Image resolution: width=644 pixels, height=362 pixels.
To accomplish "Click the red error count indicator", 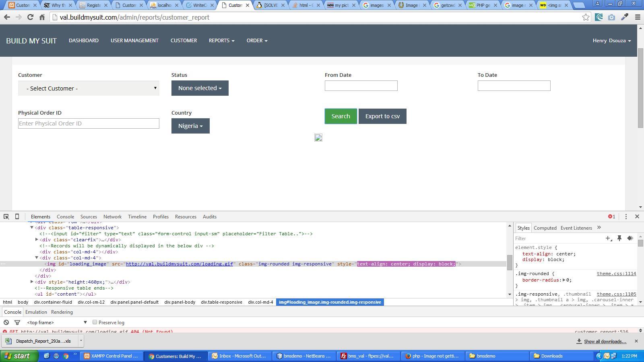I will pos(611,216).
